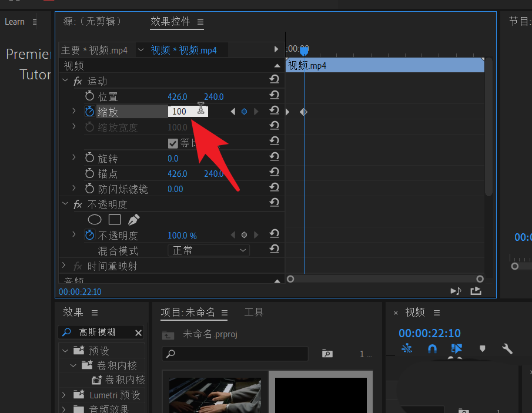This screenshot has height=413, width=532.
Task: Reset the 锚点 anchor point parameter
Action: point(274,172)
